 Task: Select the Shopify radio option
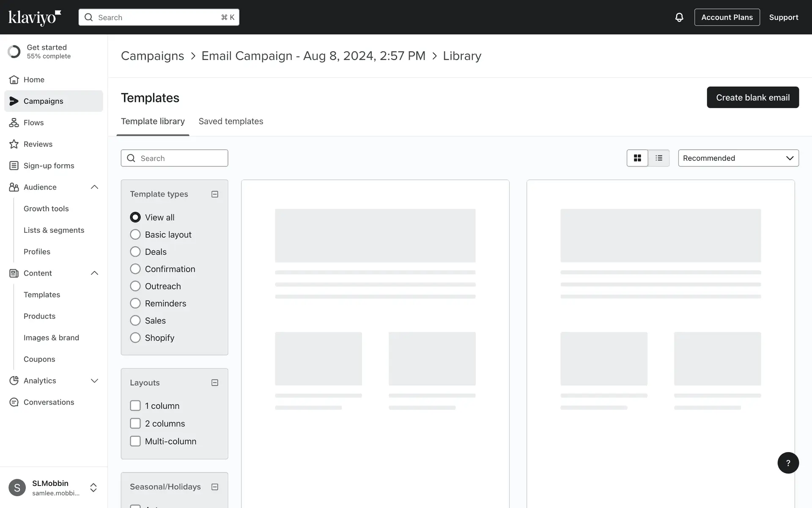135,338
